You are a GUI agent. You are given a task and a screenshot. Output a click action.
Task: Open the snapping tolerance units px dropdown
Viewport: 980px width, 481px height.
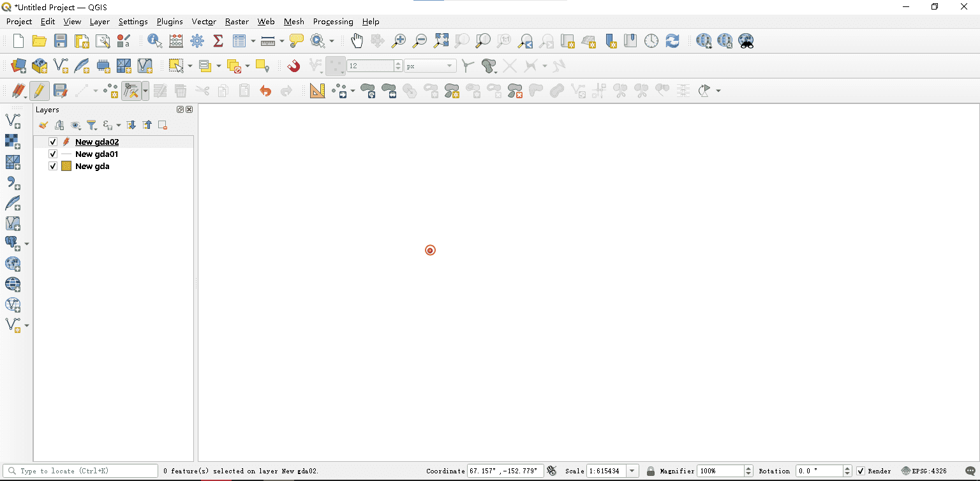[x=431, y=66]
